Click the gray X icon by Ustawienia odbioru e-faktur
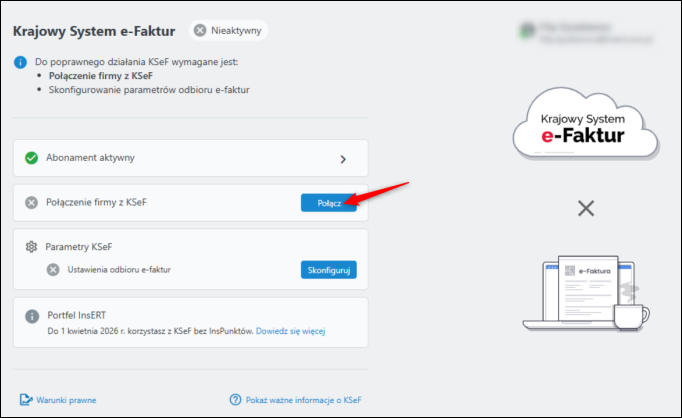This screenshot has height=418, width=682. tap(53, 270)
